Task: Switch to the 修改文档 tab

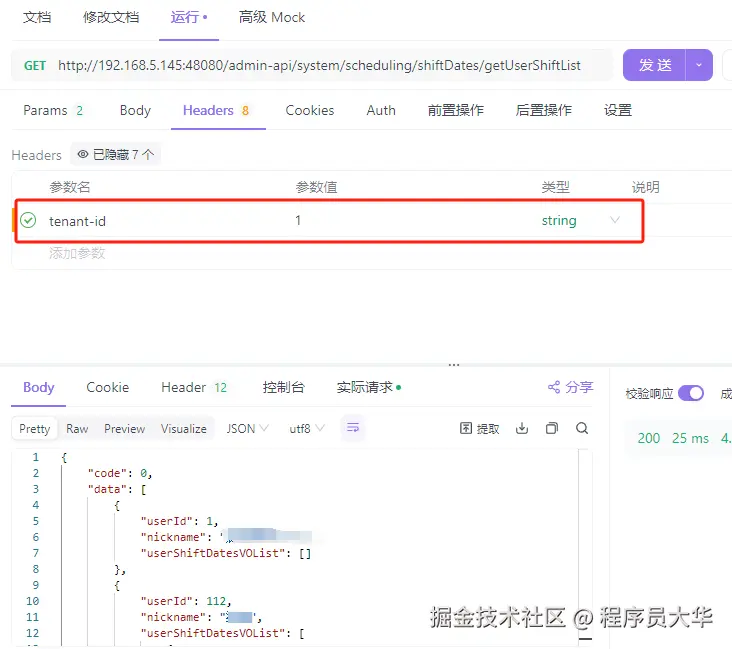Action: 111,18
